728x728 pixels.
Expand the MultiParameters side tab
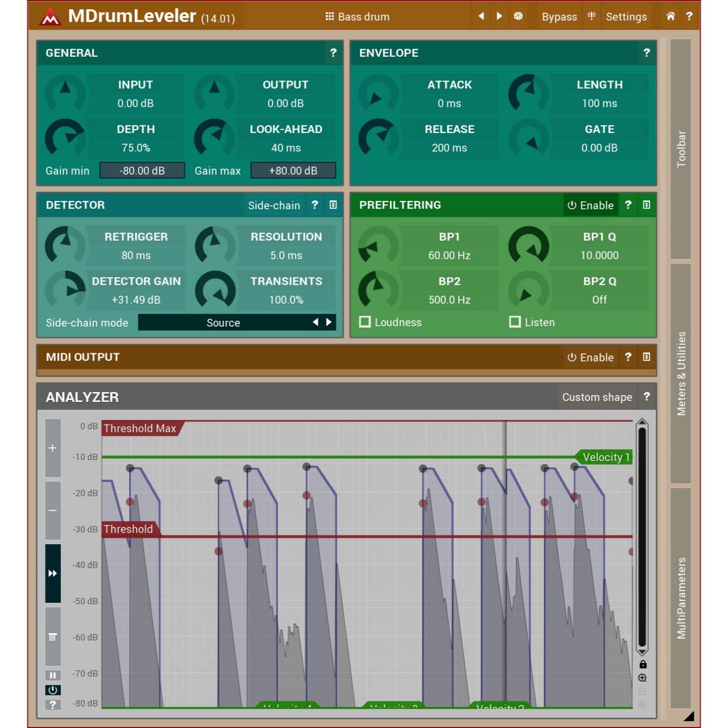tap(681, 598)
